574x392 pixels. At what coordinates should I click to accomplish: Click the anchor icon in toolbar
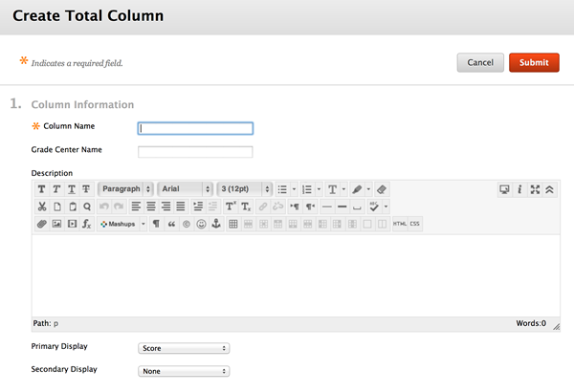coord(216,224)
